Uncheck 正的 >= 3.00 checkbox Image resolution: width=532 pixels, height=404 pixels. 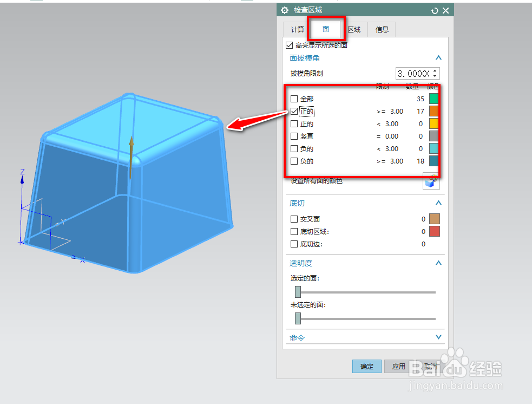tap(294, 112)
